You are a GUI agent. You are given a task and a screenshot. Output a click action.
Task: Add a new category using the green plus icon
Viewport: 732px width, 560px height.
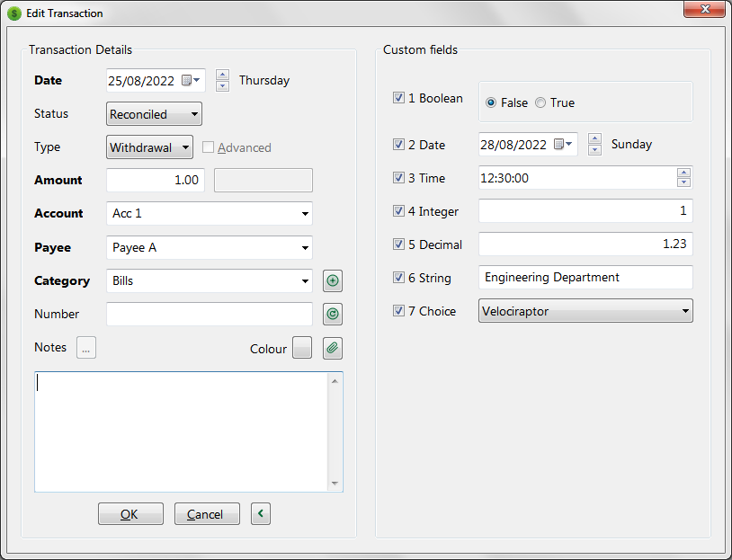(332, 280)
